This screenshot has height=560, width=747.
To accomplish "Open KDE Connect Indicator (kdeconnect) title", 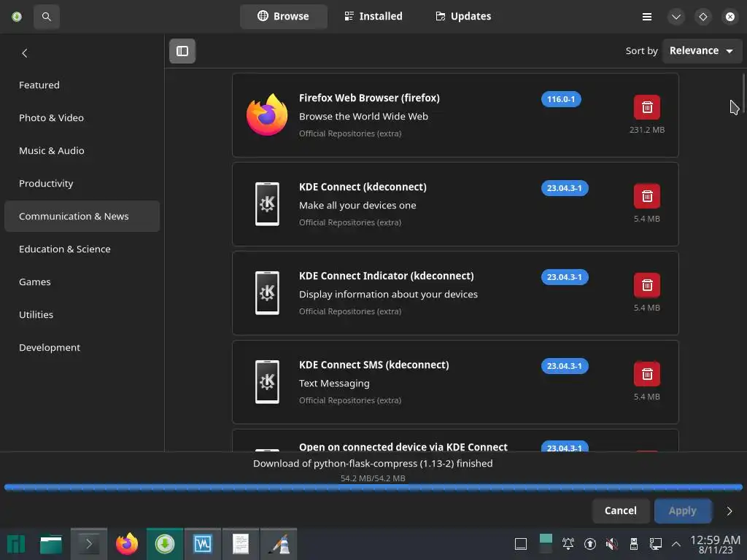I will point(387,276).
